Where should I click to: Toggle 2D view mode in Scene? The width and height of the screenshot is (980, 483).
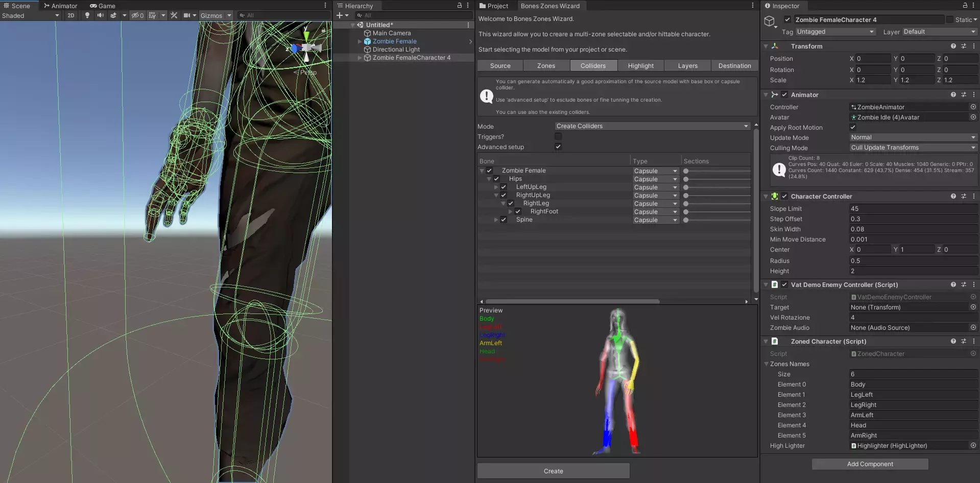pos(71,15)
